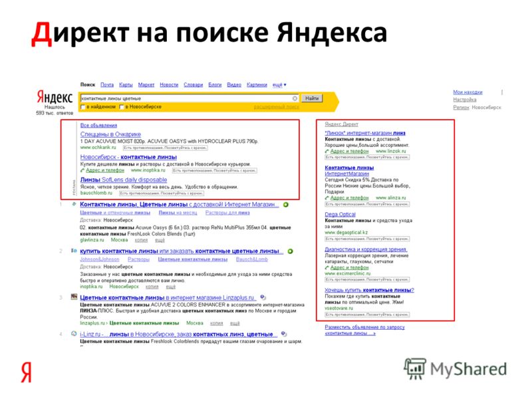Click the Найти search button
532x399 pixels.
[x=312, y=98]
